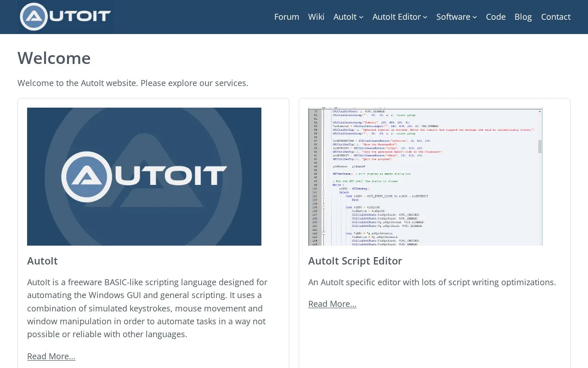The width and height of the screenshot is (588, 368).
Task: Open the AutoIt Script Editor heading
Action: [x=355, y=261]
